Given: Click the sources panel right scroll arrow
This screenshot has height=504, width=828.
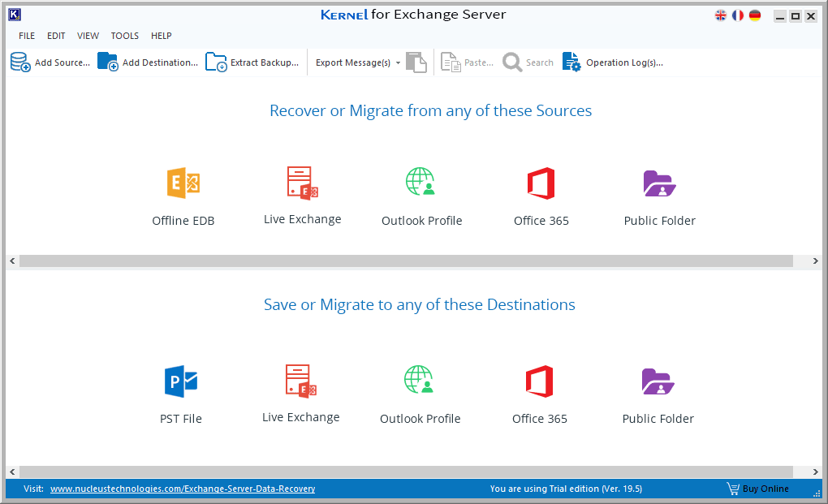Looking at the screenshot, I should [815, 261].
